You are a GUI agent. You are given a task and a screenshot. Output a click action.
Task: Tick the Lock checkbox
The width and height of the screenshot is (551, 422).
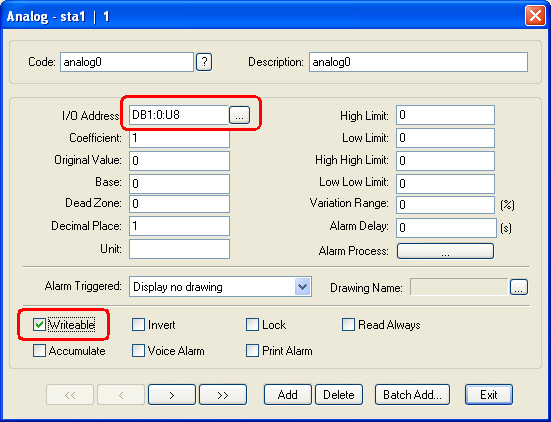[x=252, y=325]
